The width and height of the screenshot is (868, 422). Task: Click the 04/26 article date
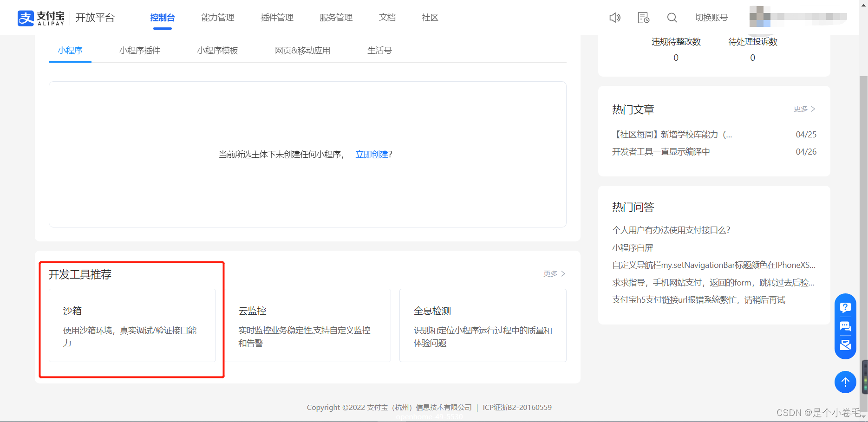pyautogui.click(x=806, y=152)
